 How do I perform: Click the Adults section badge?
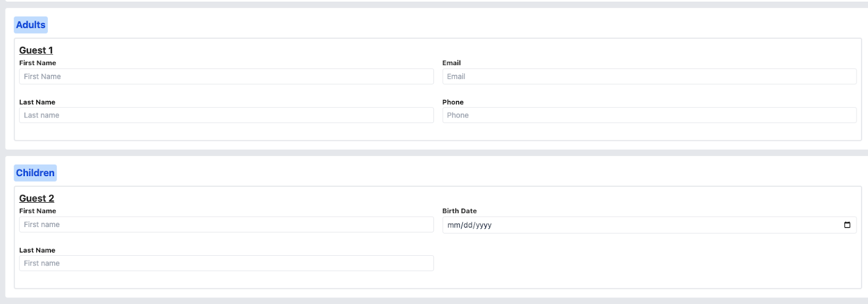[31, 25]
